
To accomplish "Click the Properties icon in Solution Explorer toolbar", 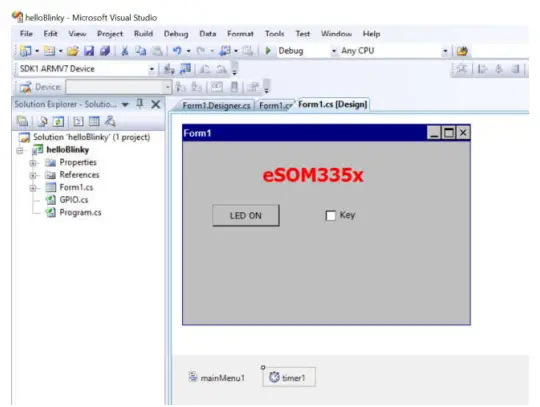I will click(x=23, y=121).
